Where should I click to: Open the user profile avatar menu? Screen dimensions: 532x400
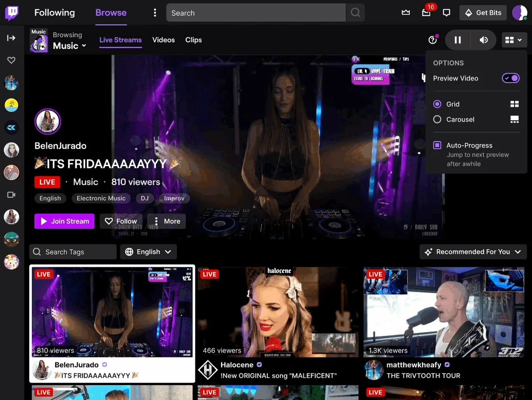click(519, 13)
